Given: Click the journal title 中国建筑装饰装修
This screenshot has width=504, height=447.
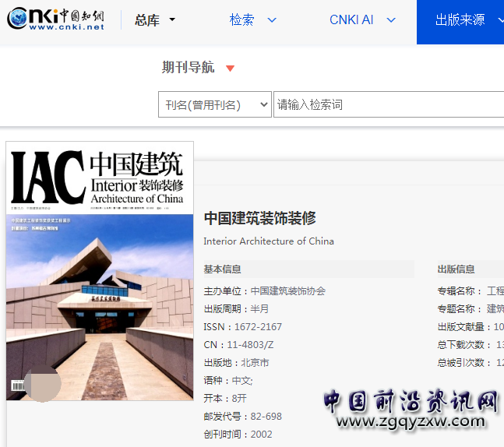Looking at the screenshot, I should [x=259, y=218].
